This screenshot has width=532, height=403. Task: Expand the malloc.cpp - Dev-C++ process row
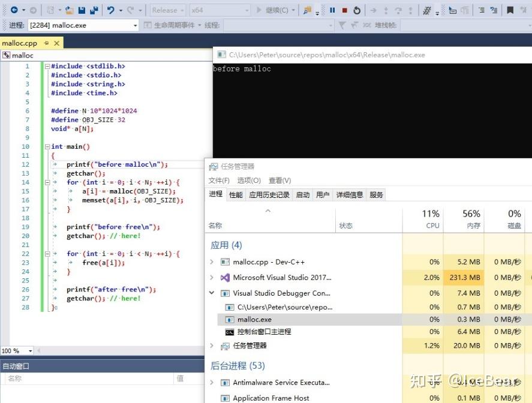[212, 262]
